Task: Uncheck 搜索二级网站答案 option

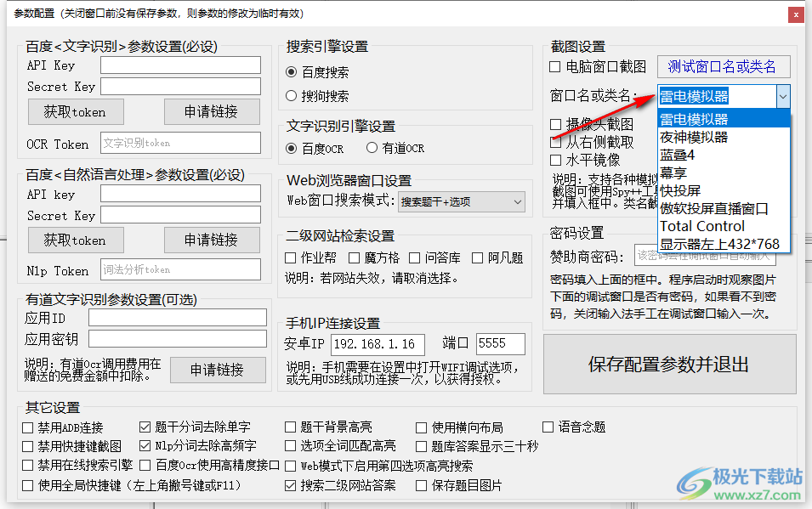Action: 291,486
